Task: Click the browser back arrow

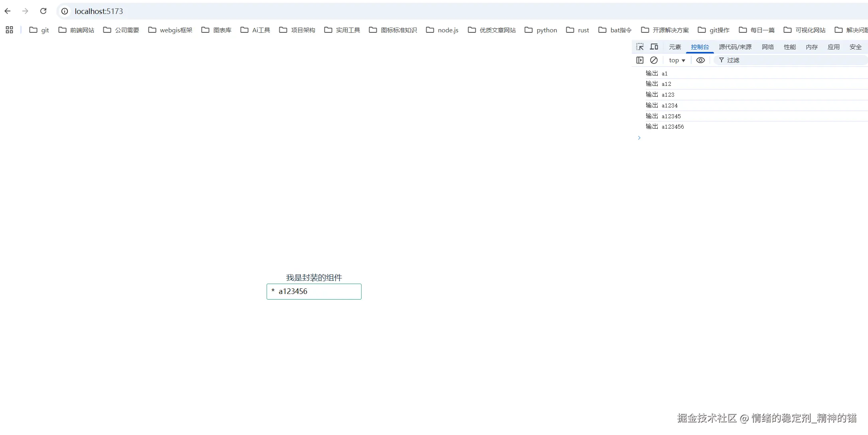Action: pyautogui.click(x=8, y=11)
